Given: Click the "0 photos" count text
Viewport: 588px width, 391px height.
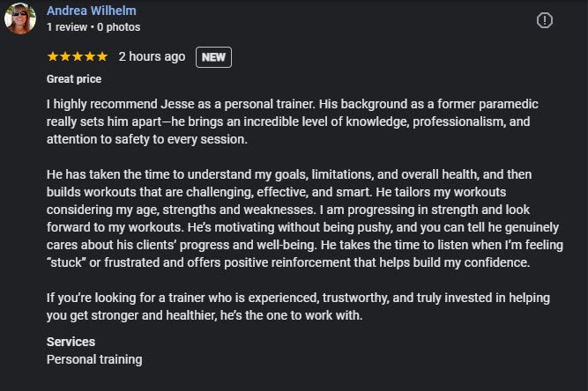Looking at the screenshot, I should tap(119, 27).
